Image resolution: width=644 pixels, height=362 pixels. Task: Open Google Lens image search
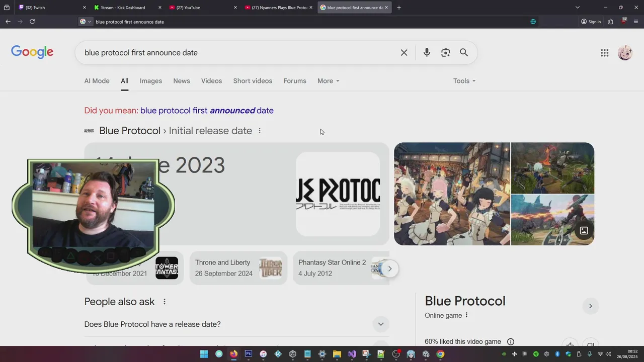[445, 53]
